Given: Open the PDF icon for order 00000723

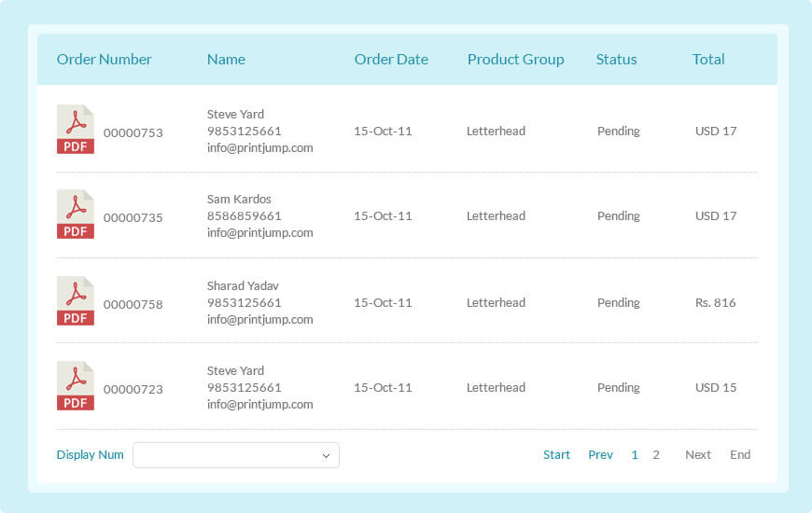Looking at the screenshot, I should pyautogui.click(x=76, y=385).
